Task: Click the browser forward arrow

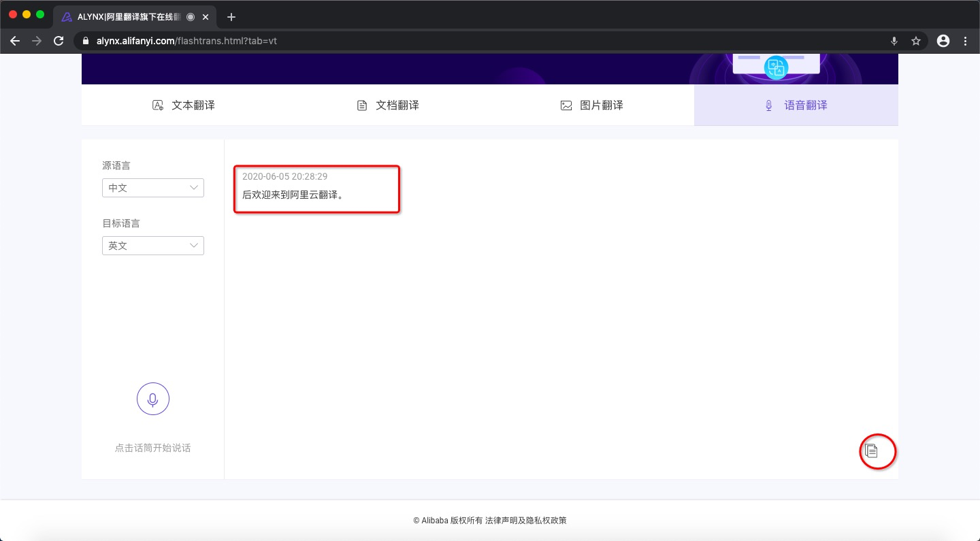Action: point(37,41)
